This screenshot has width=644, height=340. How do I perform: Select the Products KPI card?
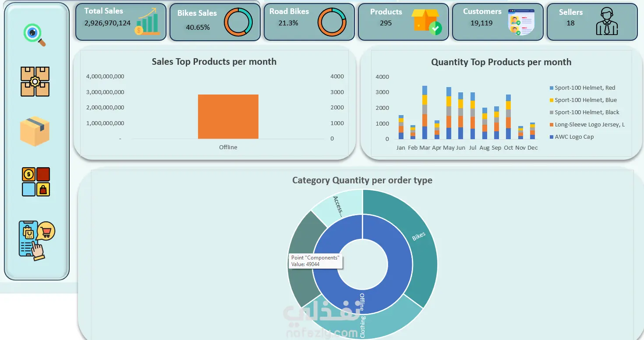[x=403, y=22]
